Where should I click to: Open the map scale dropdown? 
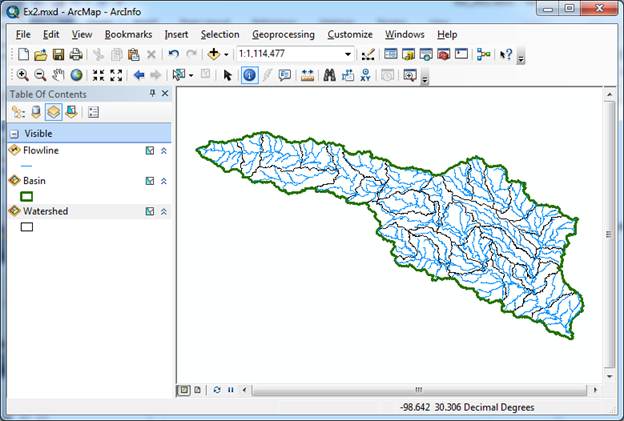point(348,54)
